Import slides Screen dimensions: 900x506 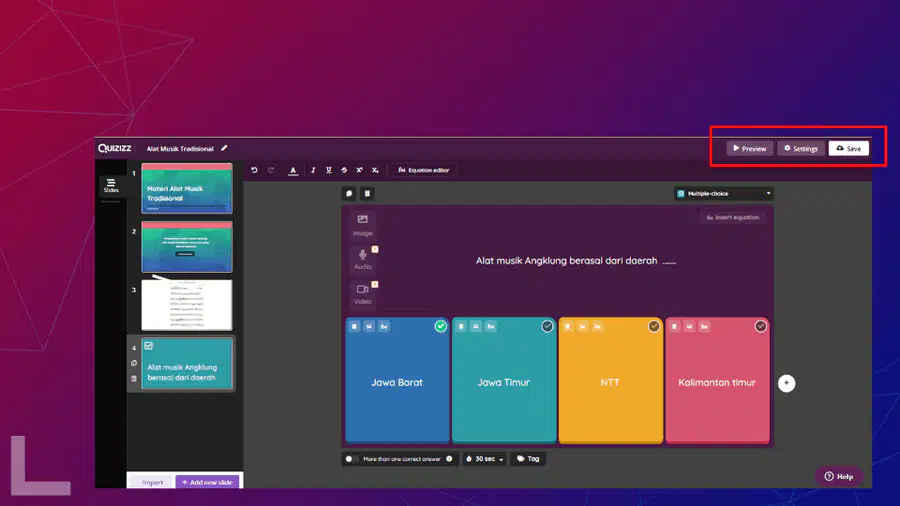click(x=152, y=482)
